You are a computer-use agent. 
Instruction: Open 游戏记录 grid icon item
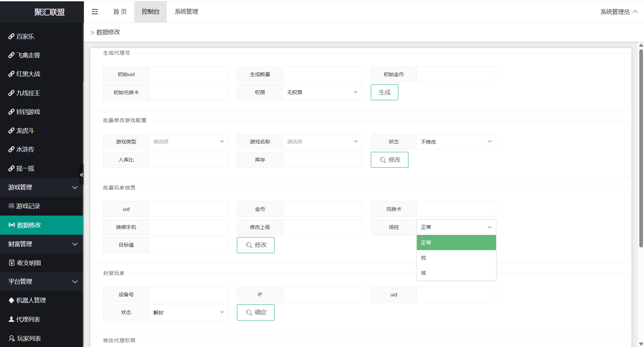coord(11,206)
